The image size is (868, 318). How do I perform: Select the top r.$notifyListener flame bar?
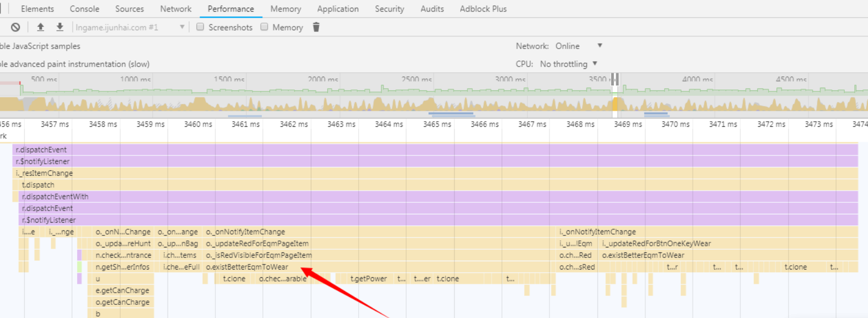point(435,161)
